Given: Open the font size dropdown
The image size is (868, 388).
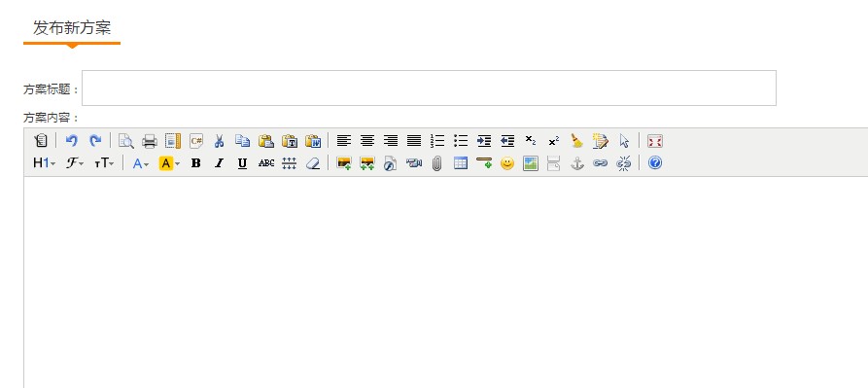Looking at the screenshot, I should click(104, 163).
